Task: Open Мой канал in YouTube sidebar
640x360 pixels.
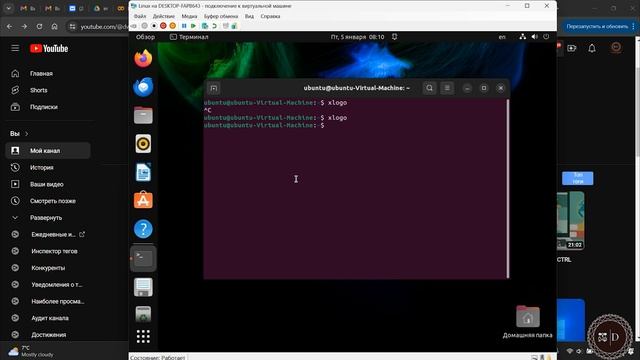Action: point(48,151)
